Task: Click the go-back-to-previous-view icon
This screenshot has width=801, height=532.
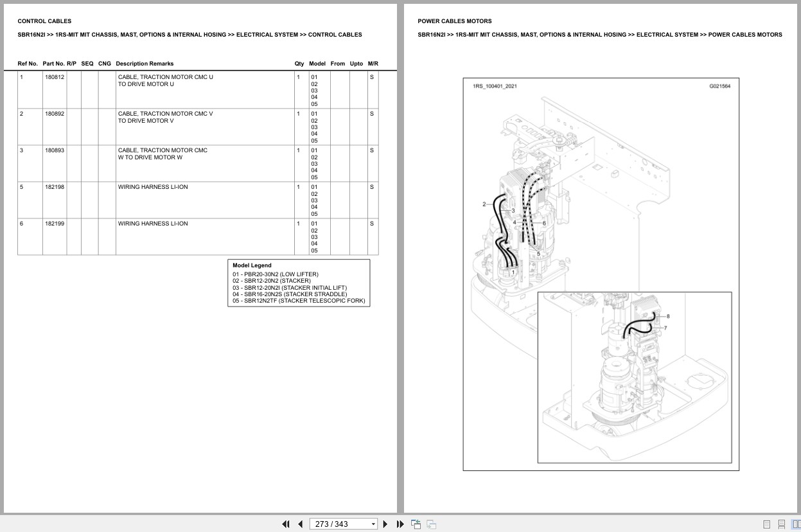Action: pos(416,524)
